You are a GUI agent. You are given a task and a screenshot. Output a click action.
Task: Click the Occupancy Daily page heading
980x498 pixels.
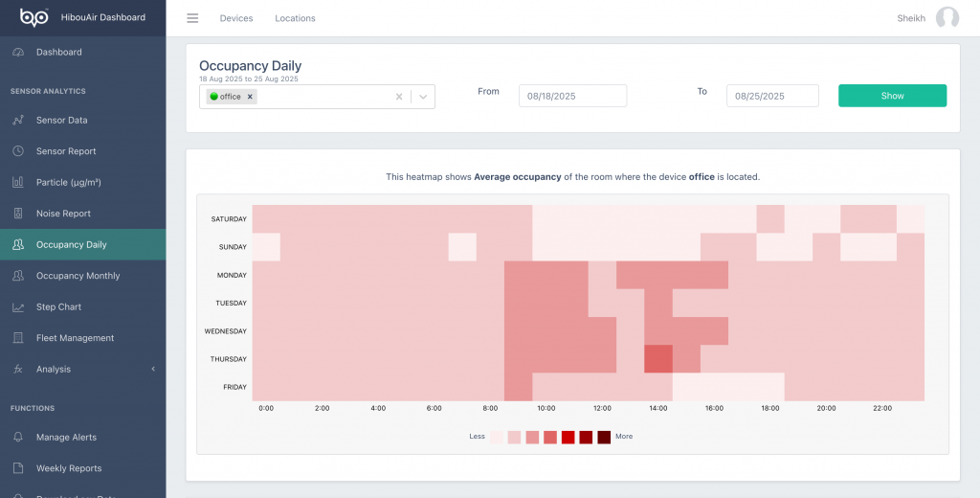[250, 66]
